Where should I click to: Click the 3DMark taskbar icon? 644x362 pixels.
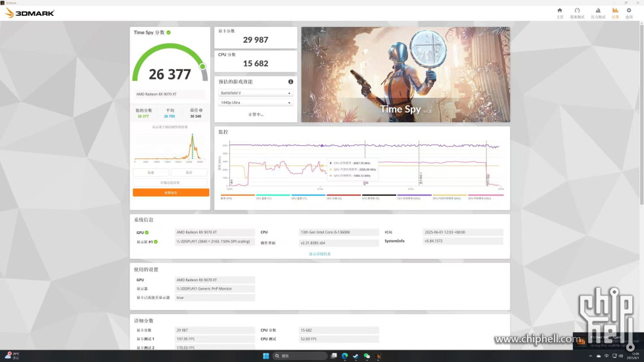tap(378, 356)
